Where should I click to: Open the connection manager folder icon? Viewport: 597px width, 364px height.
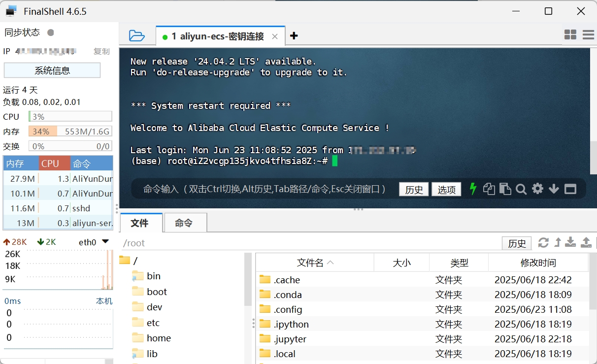click(x=136, y=35)
